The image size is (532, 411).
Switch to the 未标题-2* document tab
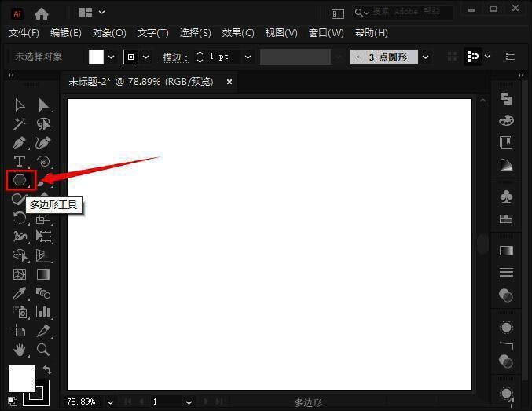pos(141,82)
